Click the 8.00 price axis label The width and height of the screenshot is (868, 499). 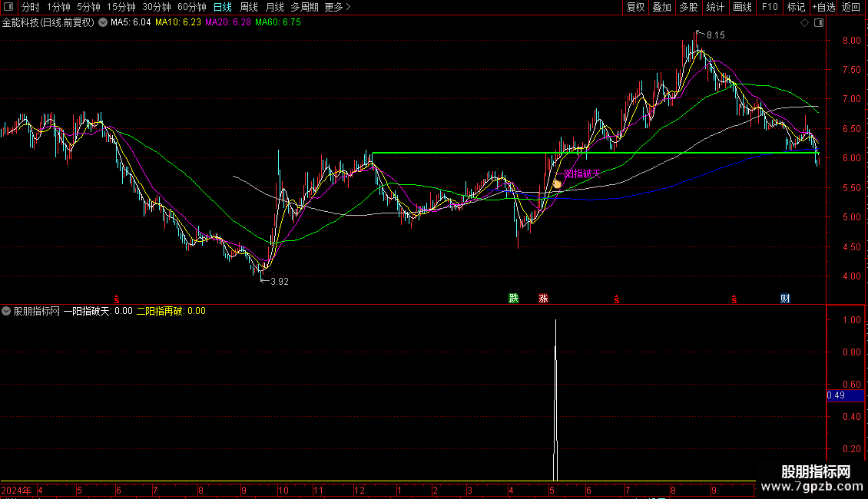[851, 41]
